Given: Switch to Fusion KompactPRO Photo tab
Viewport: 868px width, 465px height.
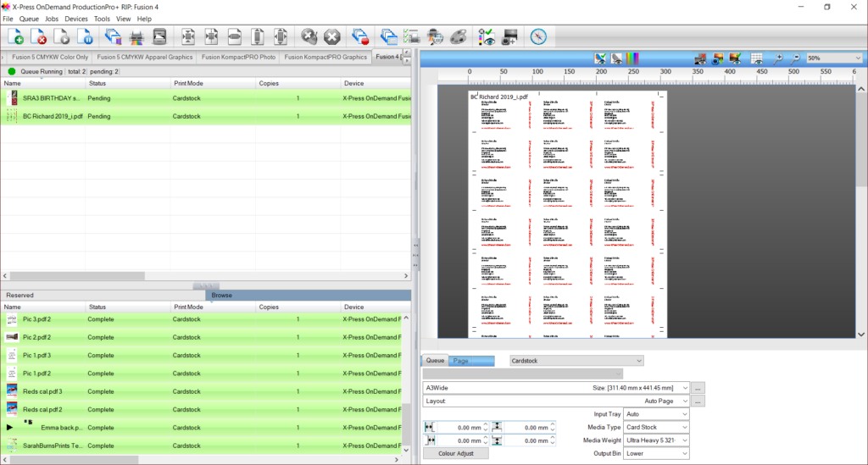Looking at the screenshot, I should coord(238,57).
